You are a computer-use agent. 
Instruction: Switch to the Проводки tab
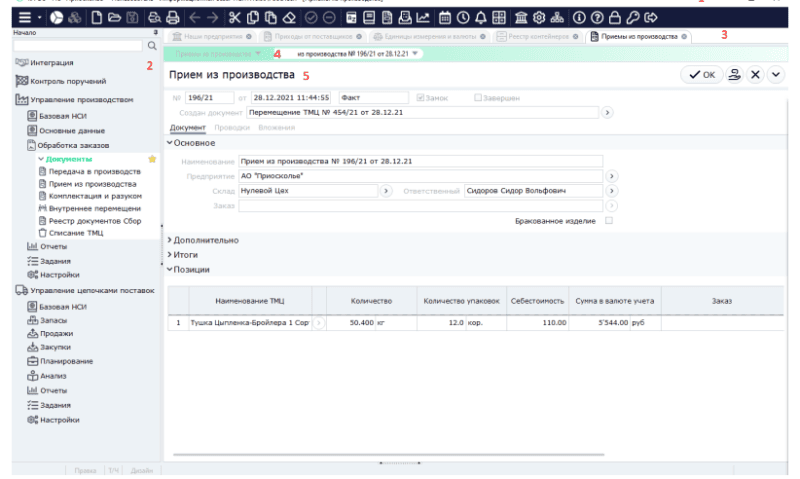pyautogui.click(x=232, y=127)
